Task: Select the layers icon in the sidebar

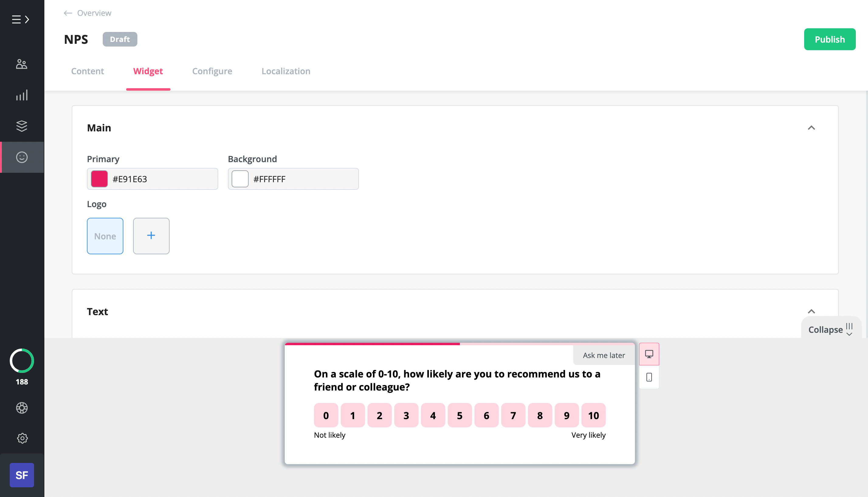Action: pyautogui.click(x=22, y=126)
